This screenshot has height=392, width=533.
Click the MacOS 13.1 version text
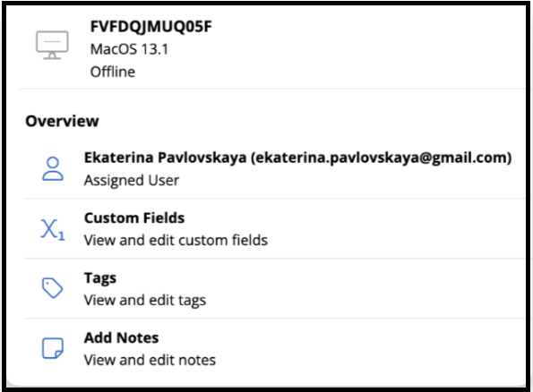129,49
